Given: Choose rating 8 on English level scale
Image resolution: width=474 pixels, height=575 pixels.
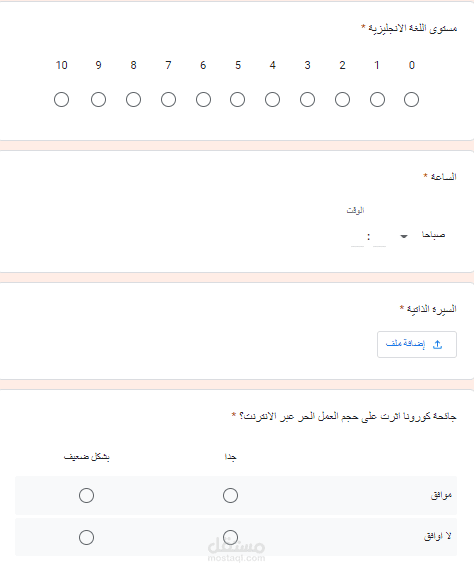Looking at the screenshot, I should tap(133, 99).
